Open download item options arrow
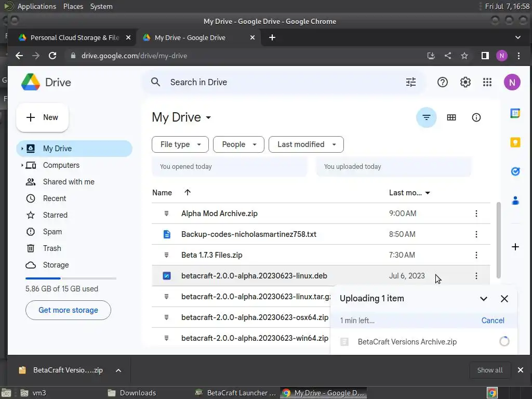The image size is (532, 399). pos(118,370)
